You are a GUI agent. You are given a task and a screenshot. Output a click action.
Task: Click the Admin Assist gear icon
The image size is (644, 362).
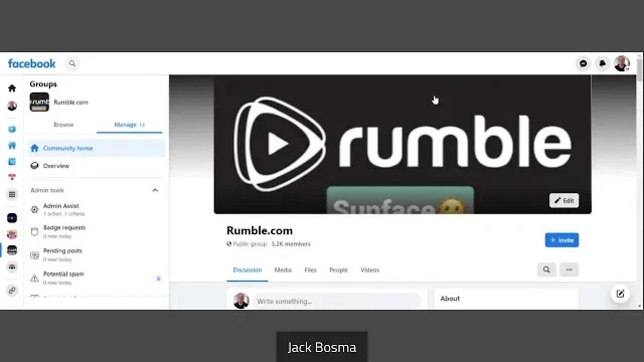pos(34,210)
